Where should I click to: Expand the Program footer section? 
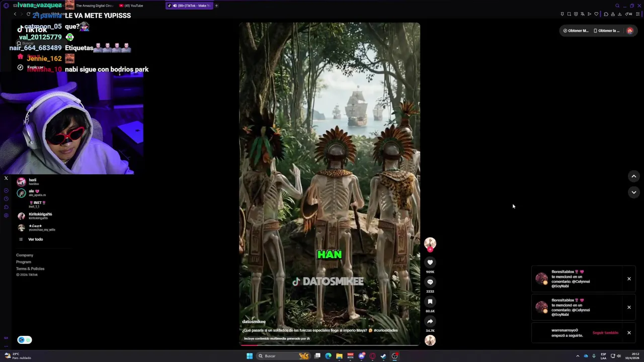tap(24, 262)
